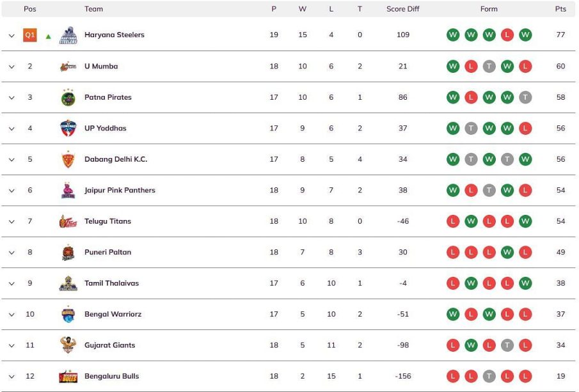Click the green up-arrow next to Q1
The height and width of the screenshot is (392, 579).
[49, 36]
